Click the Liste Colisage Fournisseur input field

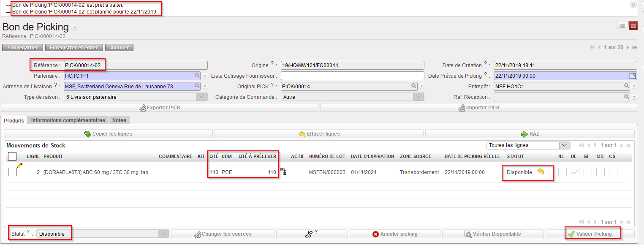click(x=352, y=76)
